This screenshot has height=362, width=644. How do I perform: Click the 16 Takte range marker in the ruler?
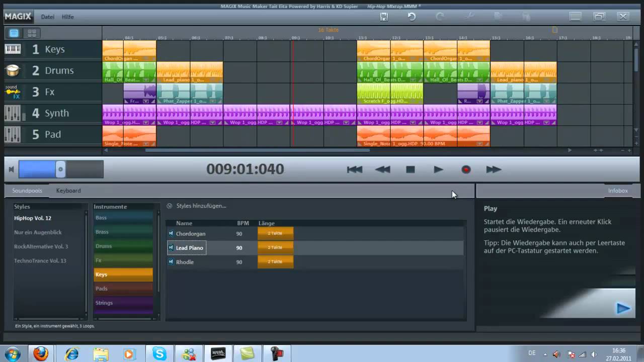[x=328, y=30]
